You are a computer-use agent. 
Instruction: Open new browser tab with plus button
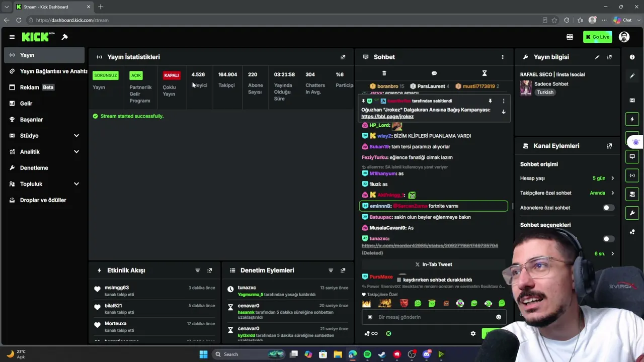[x=101, y=7]
